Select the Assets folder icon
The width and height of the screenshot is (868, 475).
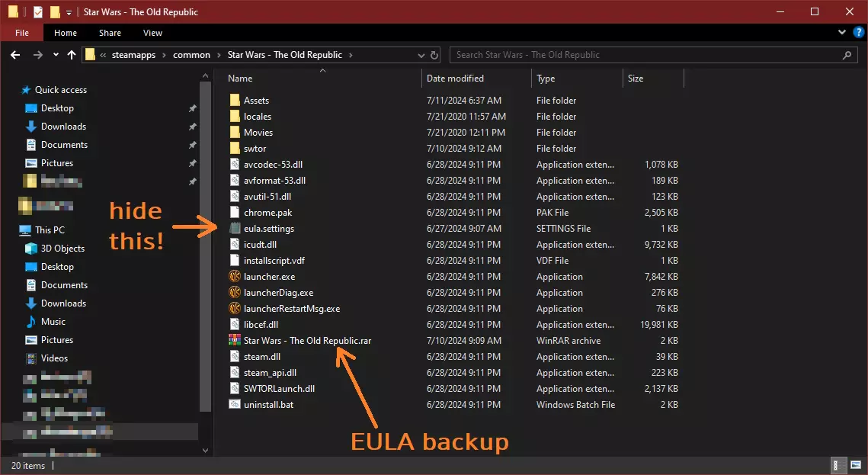click(x=235, y=100)
